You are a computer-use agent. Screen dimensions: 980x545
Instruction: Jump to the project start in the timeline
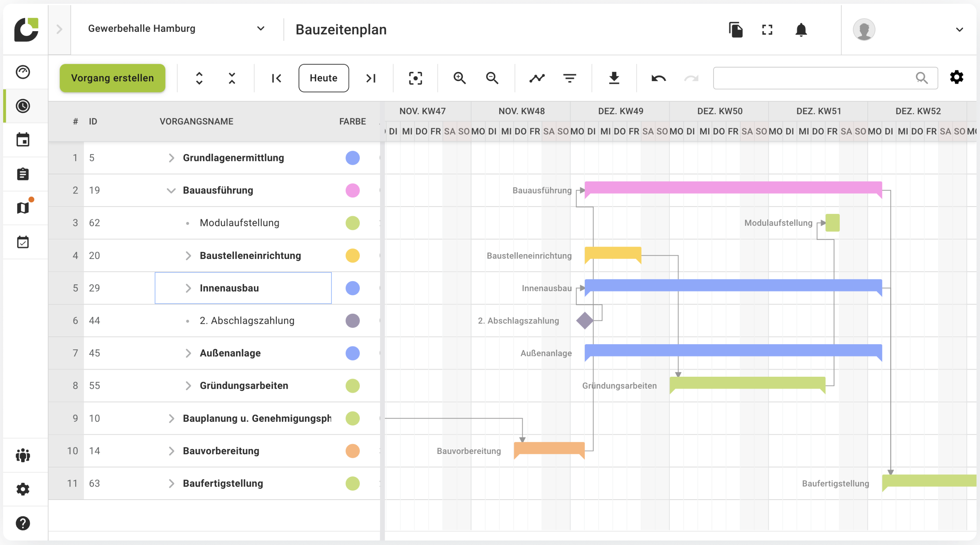pyautogui.click(x=276, y=78)
